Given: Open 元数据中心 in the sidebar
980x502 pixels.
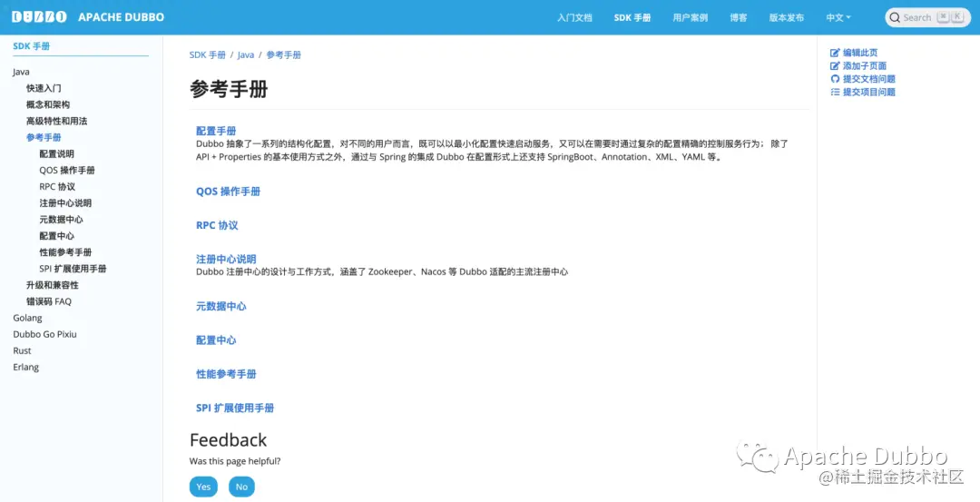Looking at the screenshot, I should 62,220.
